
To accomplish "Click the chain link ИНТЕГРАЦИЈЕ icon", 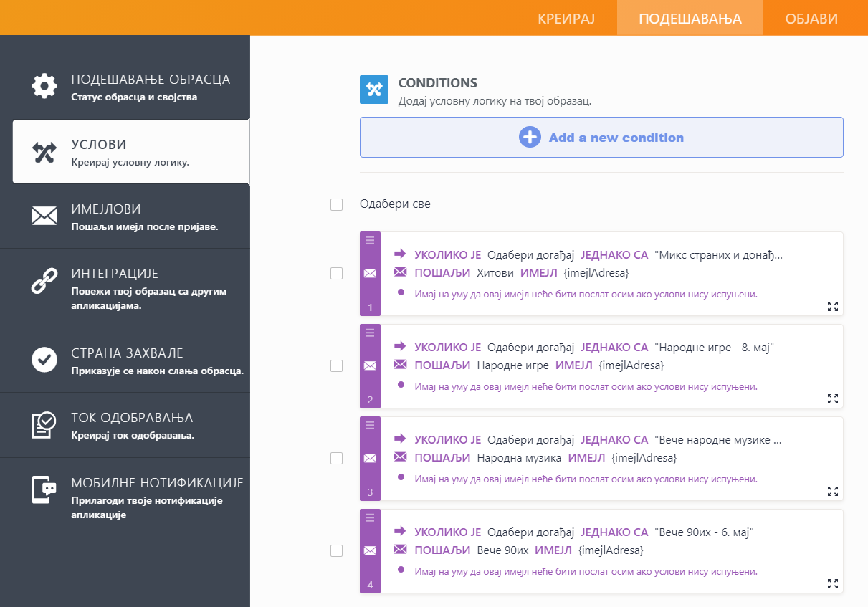I will pyautogui.click(x=44, y=280).
